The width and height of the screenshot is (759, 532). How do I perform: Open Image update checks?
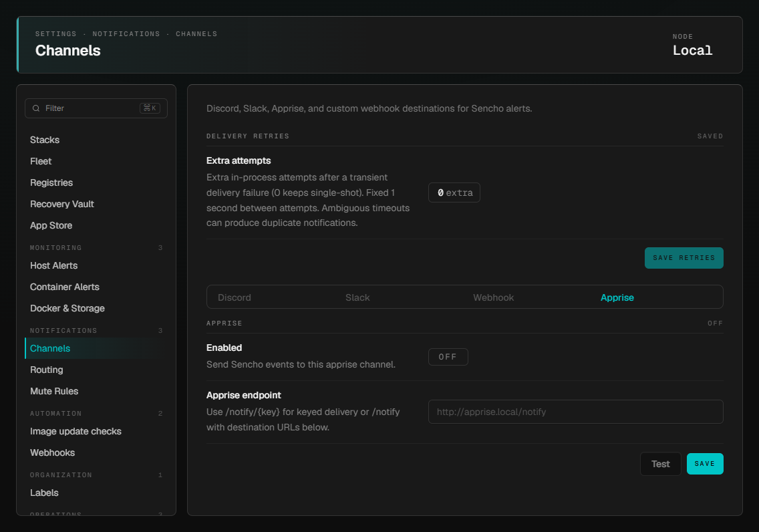(x=75, y=431)
